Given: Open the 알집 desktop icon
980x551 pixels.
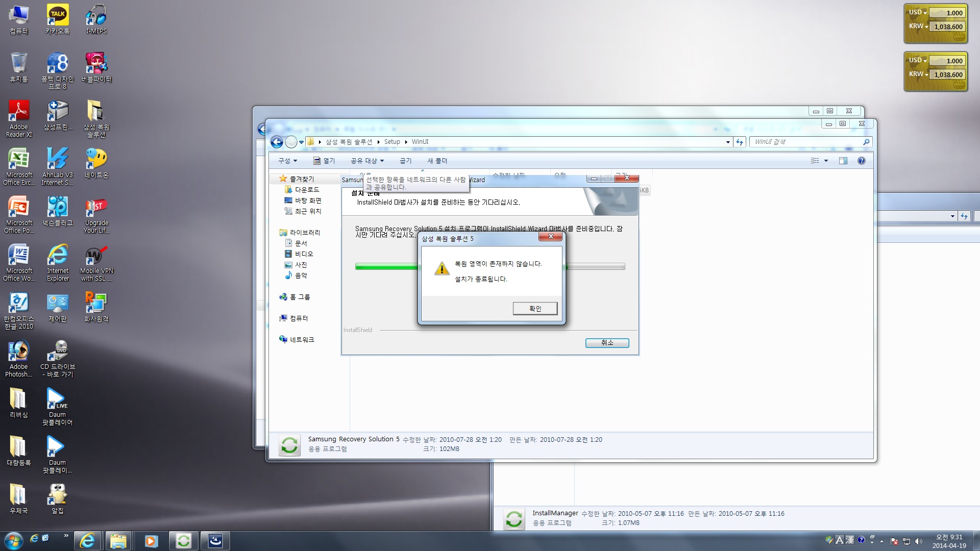Looking at the screenshot, I should click(x=58, y=499).
